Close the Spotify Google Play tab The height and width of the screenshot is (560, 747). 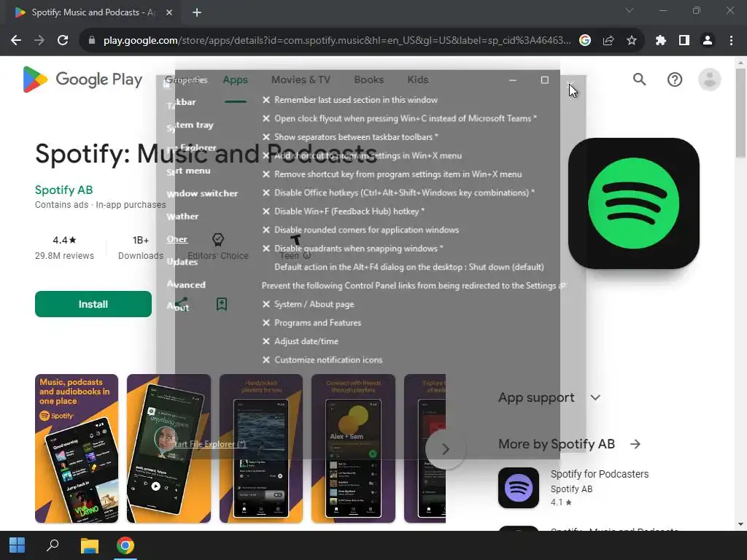pos(169,12)
